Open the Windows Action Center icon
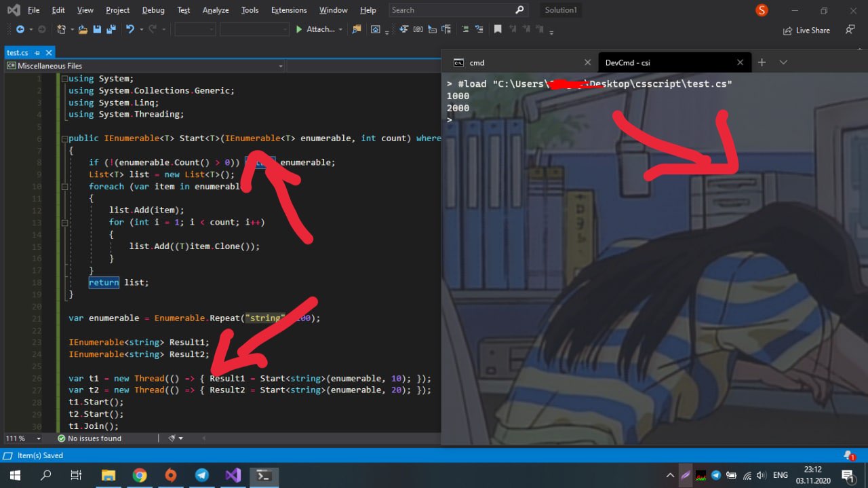The image size is (868, 488). point(848,475)
